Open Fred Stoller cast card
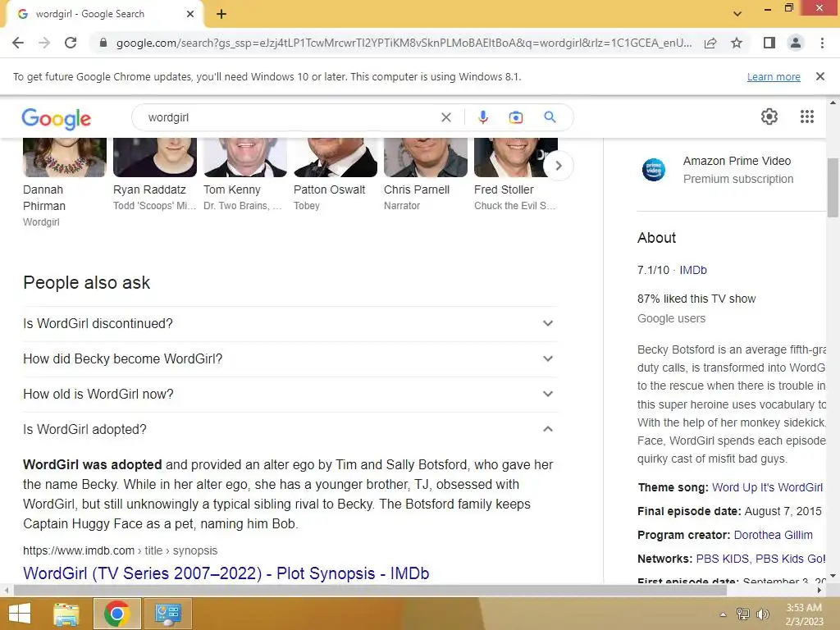The height and width of the screenshot is (630, 840). [x=516, y=174]
